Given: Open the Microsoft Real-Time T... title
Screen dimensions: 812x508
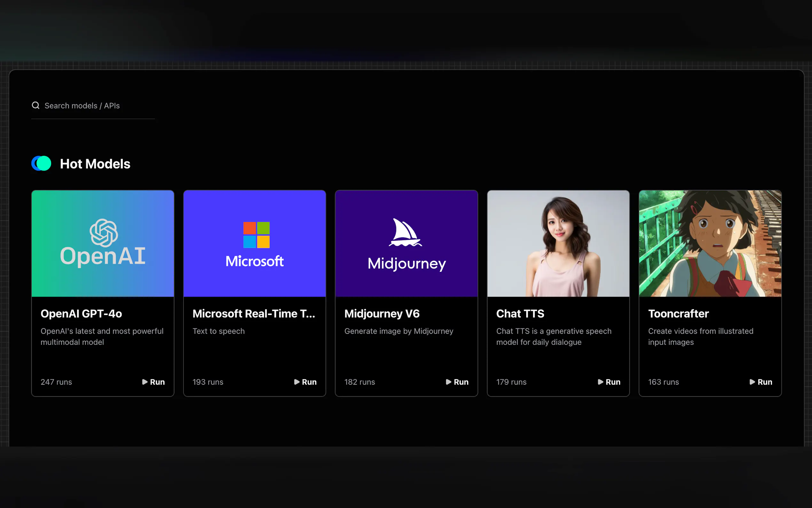Looking at the screenshot, I should pos(254,314).
